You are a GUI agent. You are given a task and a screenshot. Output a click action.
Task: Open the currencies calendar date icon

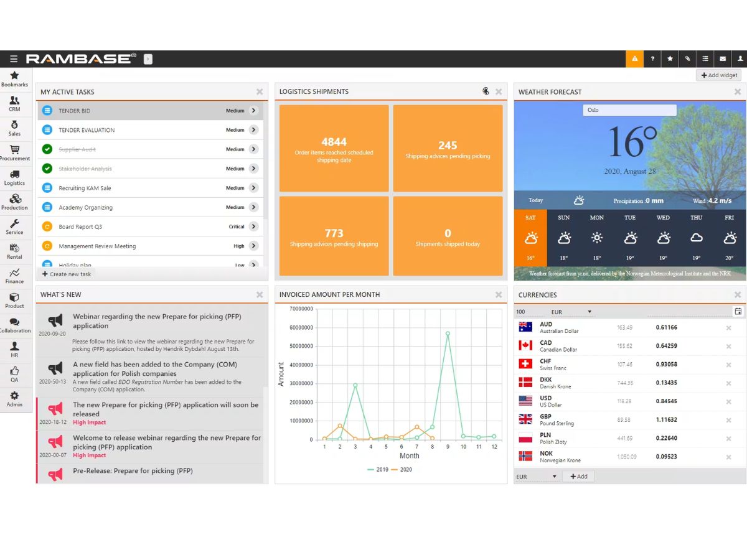pos(738,311)
